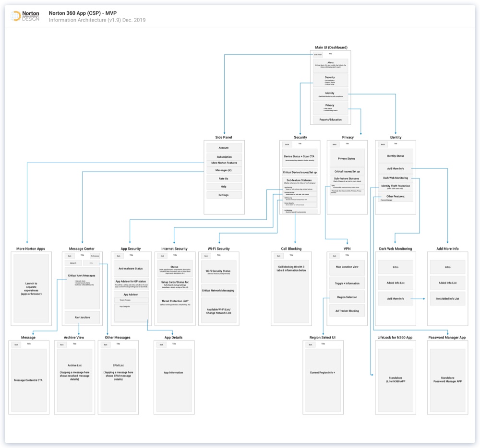This screenshot has height=448, width=480.
Task: Click Rate Us in the Side Panel
Action: pyautogui.click(x=224, y=178)
